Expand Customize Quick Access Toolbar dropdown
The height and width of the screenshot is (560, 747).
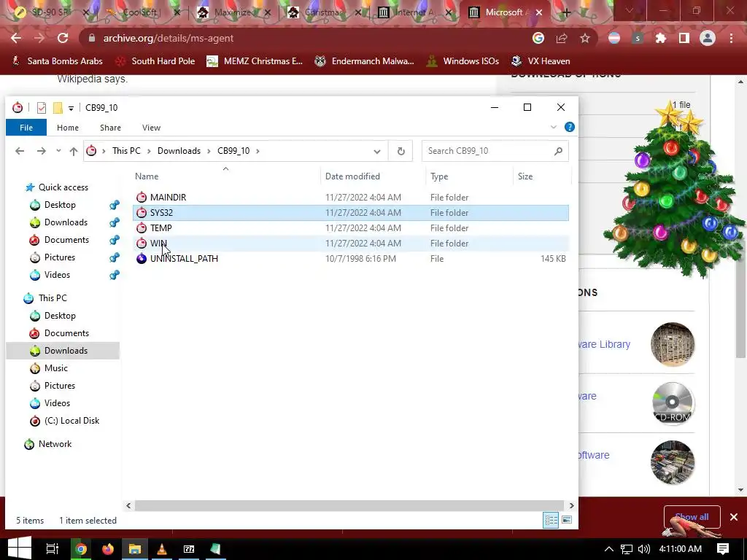coord(71,108)
